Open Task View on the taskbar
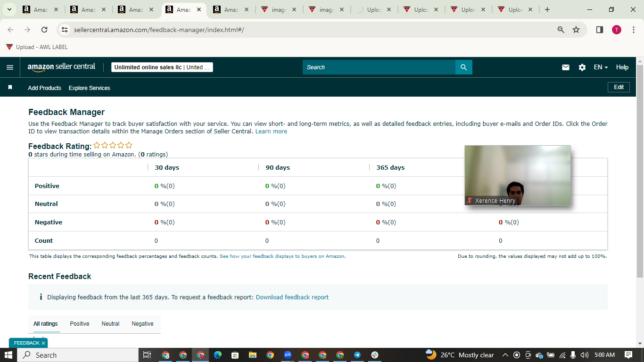644x362 pixels. 147,355
